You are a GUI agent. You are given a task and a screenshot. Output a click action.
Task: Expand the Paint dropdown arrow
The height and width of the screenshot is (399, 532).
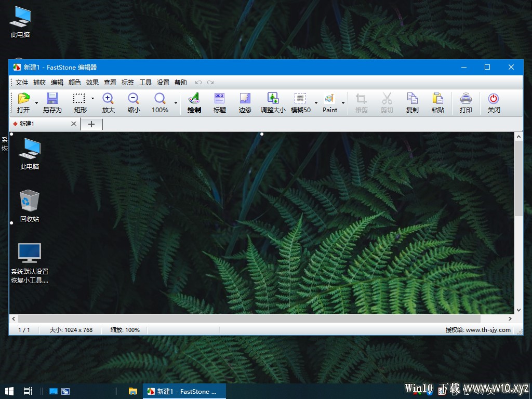343,103
